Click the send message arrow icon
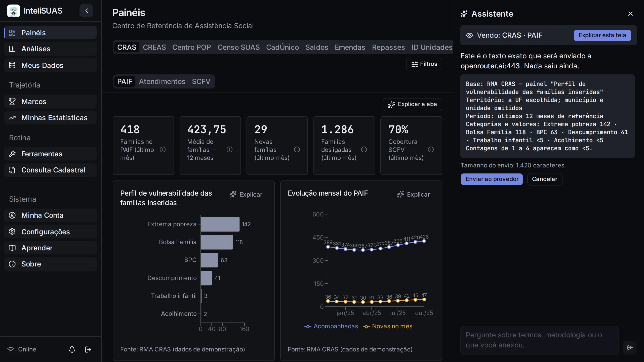 pos(629,347)
